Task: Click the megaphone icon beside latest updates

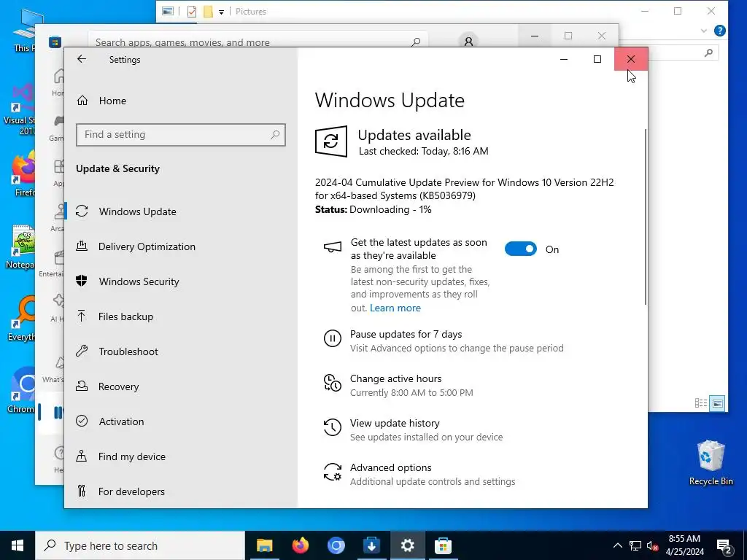Action: click(333, 247)
